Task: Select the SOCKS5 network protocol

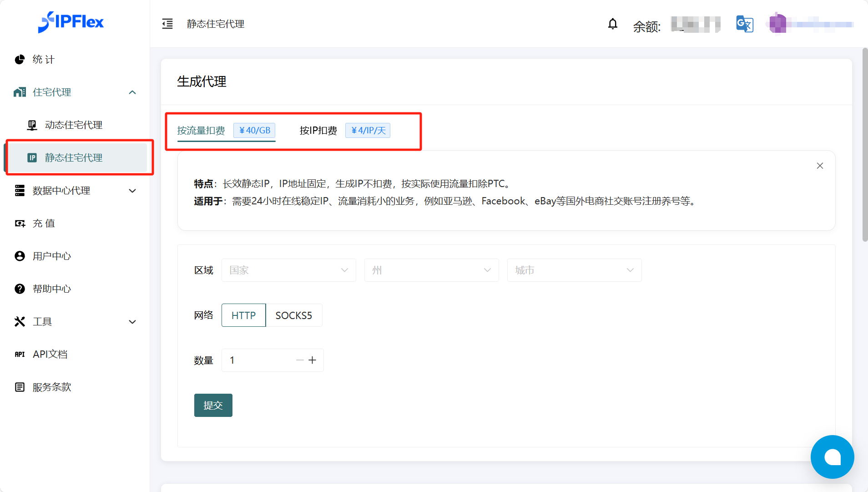Action: point(293,315)
